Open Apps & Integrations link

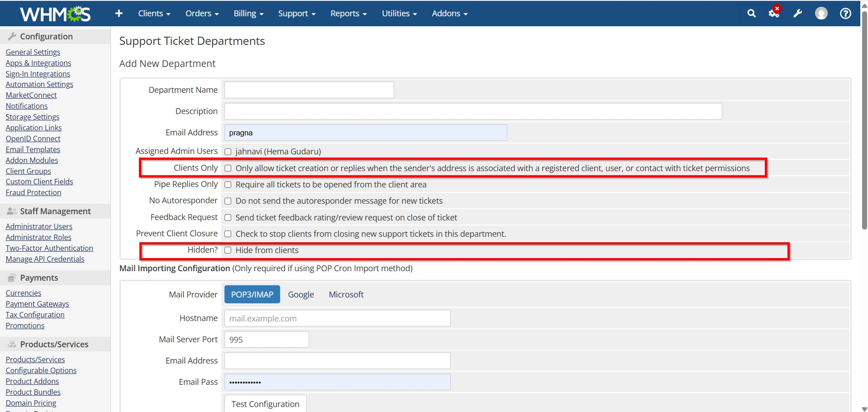pyautogui.click(x=38, y=63)
